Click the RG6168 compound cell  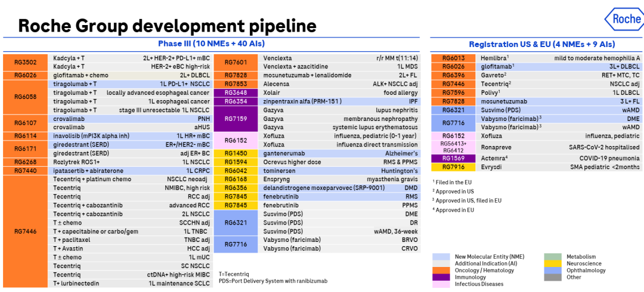(236, 179)
